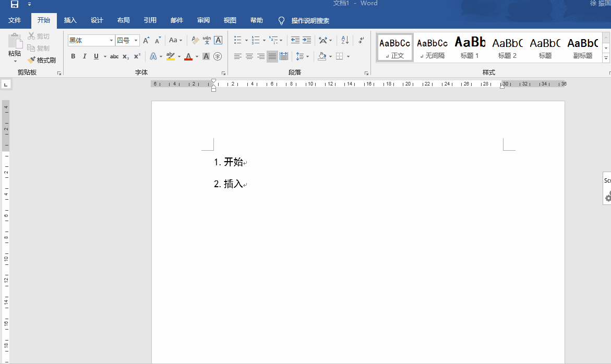Click the Format Painter (格式刷) icon

point(32,60)
